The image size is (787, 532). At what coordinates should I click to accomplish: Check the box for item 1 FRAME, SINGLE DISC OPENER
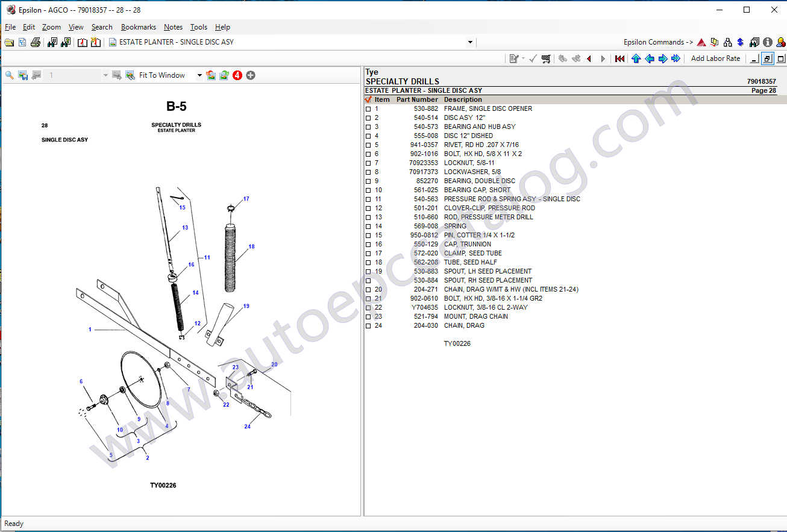click(x=368, y=109)
